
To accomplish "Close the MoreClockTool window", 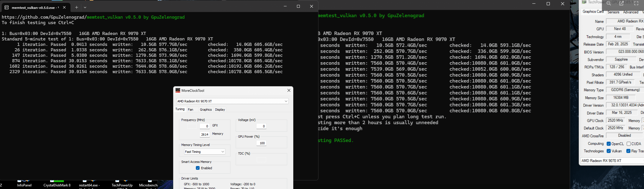I will point(289,90).
